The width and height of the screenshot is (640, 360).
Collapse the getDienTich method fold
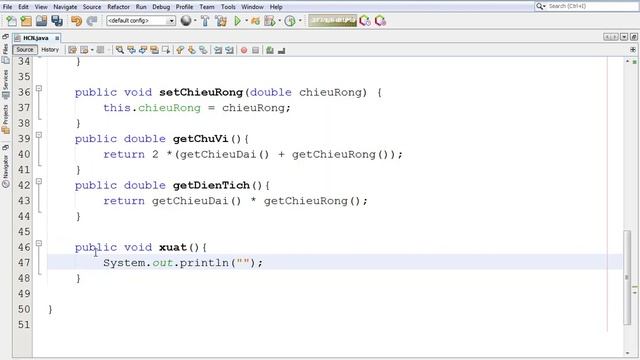[39, 181]
